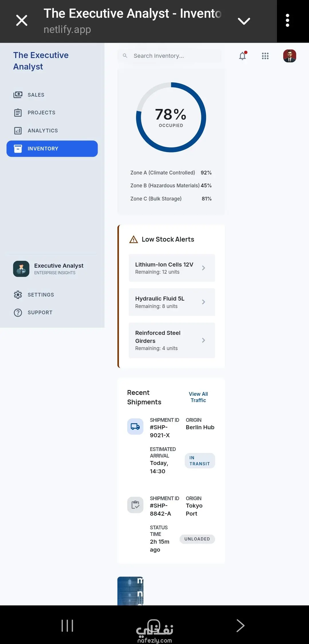309x644 pixels.
Task: Click the 78% occupied capacity ring
Action: 171,117
